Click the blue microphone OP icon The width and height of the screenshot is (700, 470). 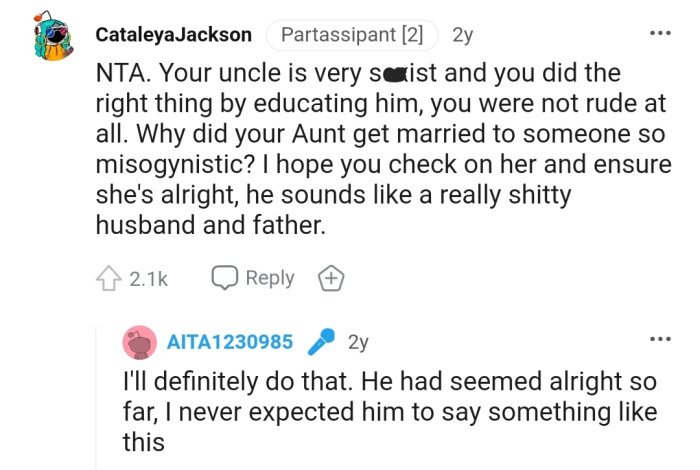321,342
